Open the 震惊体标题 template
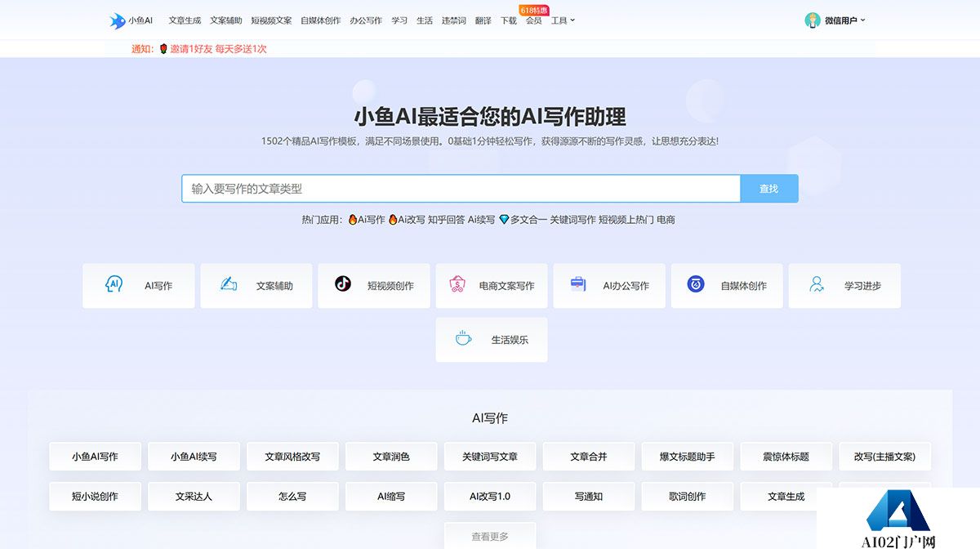Image resolution: width=980 pixels, height=549 pixels. [786, 457]
